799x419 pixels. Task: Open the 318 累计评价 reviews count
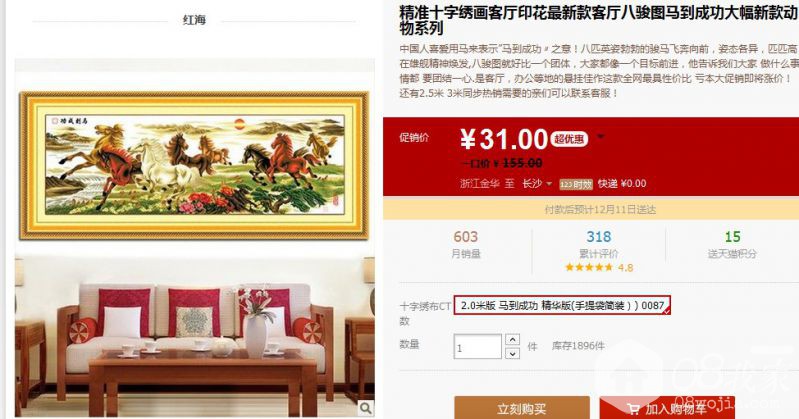[598, 244]
